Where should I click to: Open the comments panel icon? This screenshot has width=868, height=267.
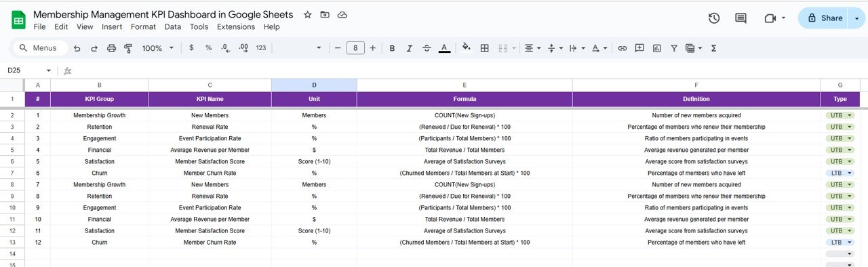pos(741,18)
